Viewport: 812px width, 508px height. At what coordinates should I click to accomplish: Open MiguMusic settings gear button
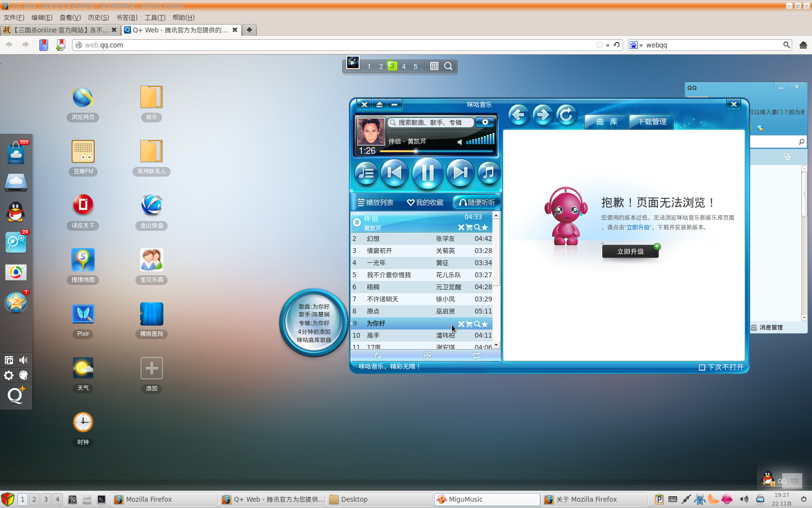click(x=485, y=122)
